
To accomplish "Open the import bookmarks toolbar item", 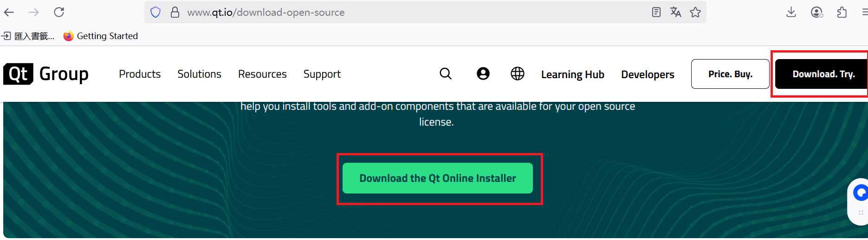I will 28,36.
